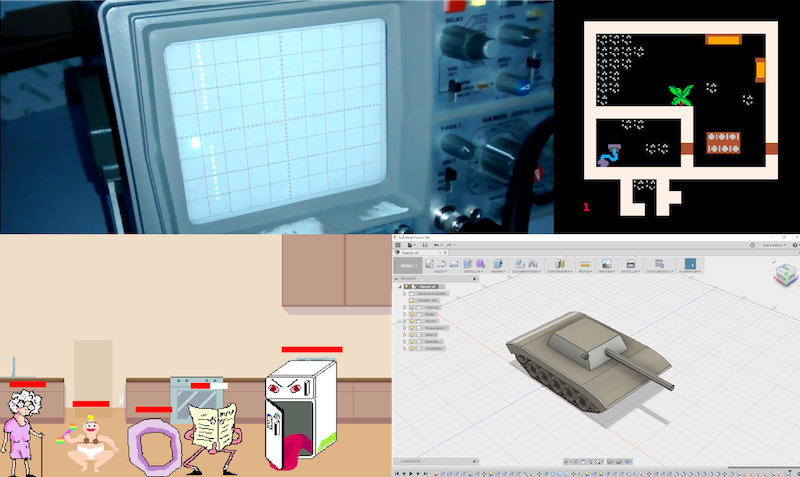Screen dimensions: 800x477
Task: Select the Joint tool icon
Action: (533, 263)
